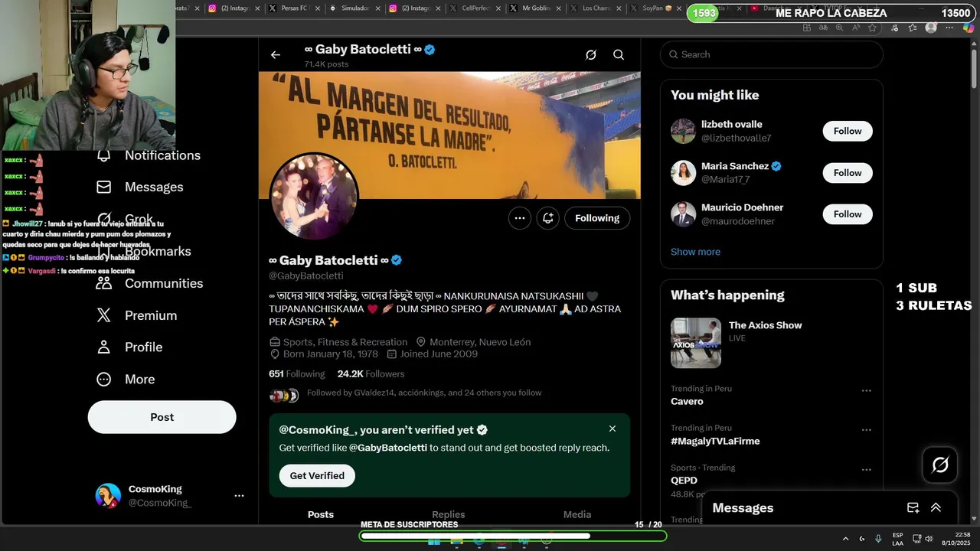Click the floating Grok button at bottom right
The image size is (980, 551).
coord(940,465)
